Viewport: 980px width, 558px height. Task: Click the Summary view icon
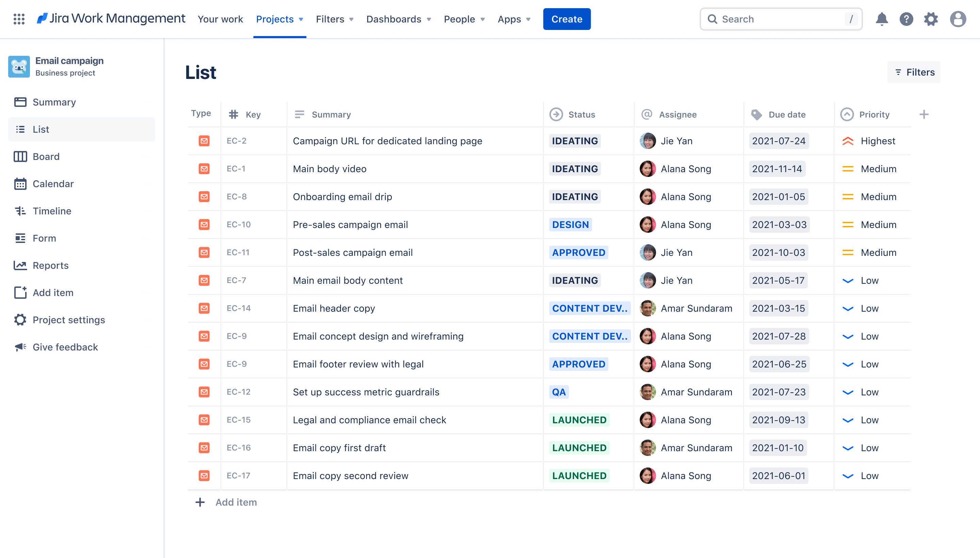coord(20,102)
